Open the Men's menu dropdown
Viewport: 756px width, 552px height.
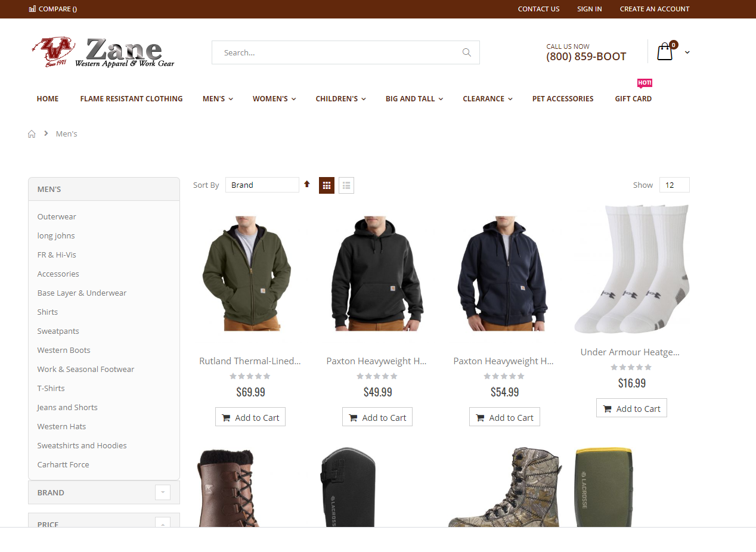tap(218, 99)
